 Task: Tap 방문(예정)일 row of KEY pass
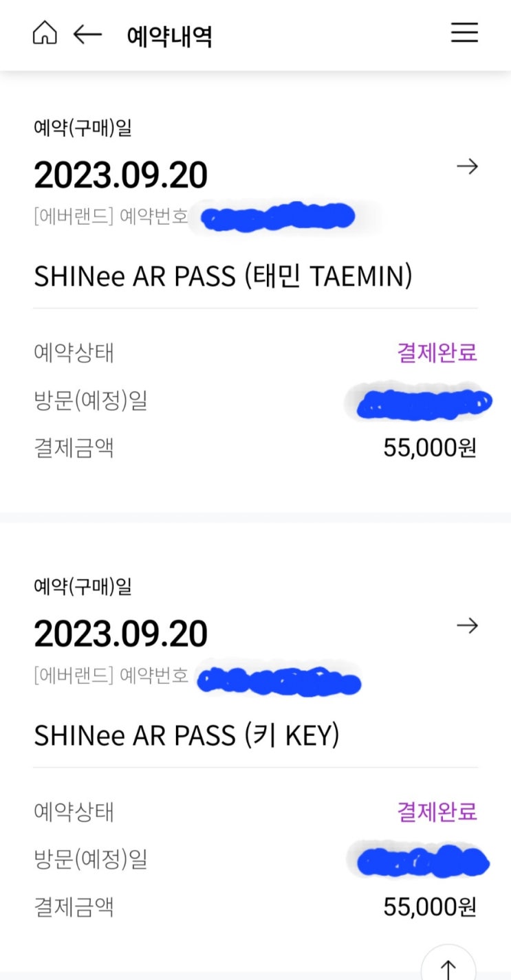tap(91, 859)
